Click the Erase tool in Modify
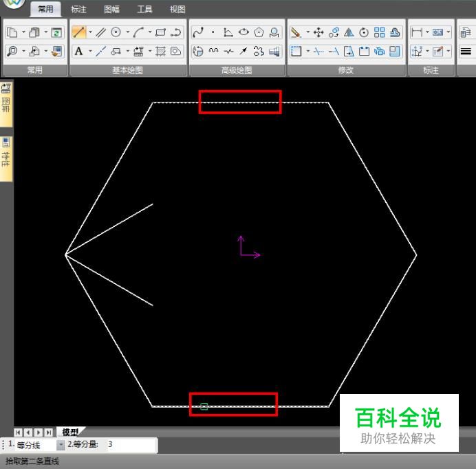The width and height of the screenshot is (476, 469). [x=296, y=32]
